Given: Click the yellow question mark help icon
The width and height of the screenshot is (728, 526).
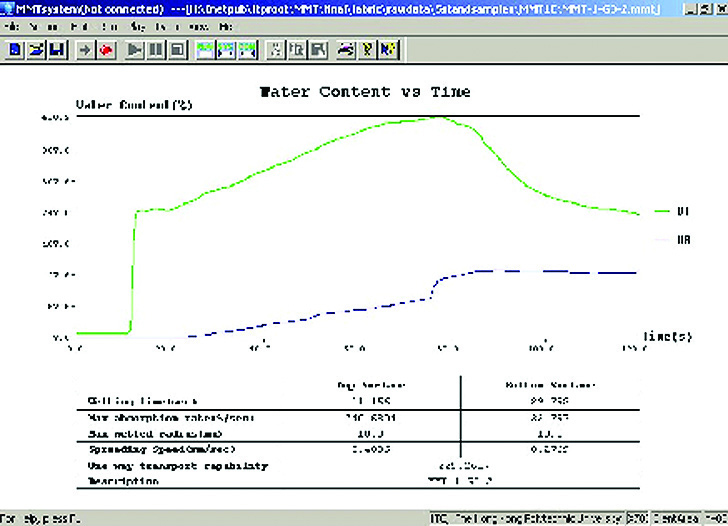Looking at the screenshot, I should coord(367,48).
